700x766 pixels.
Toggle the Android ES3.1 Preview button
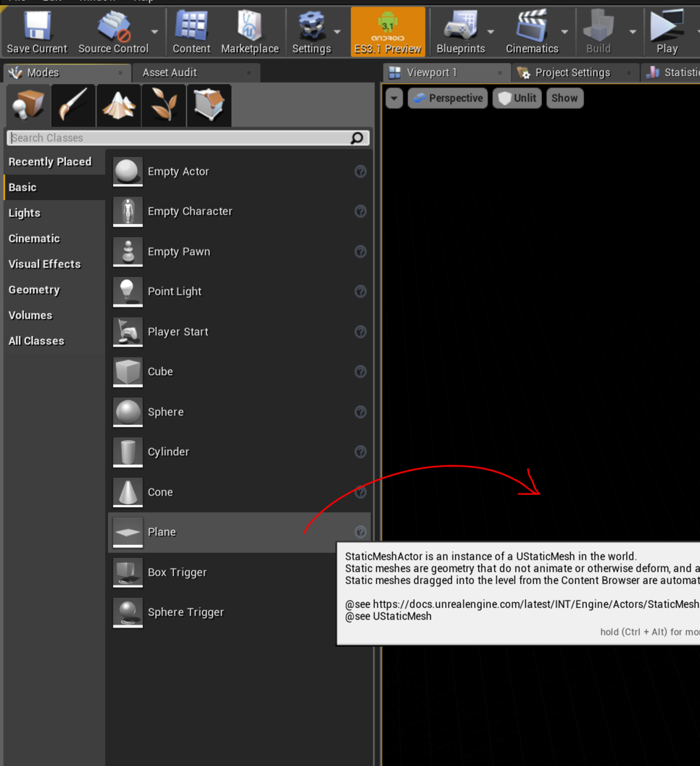tap(388, 32)
